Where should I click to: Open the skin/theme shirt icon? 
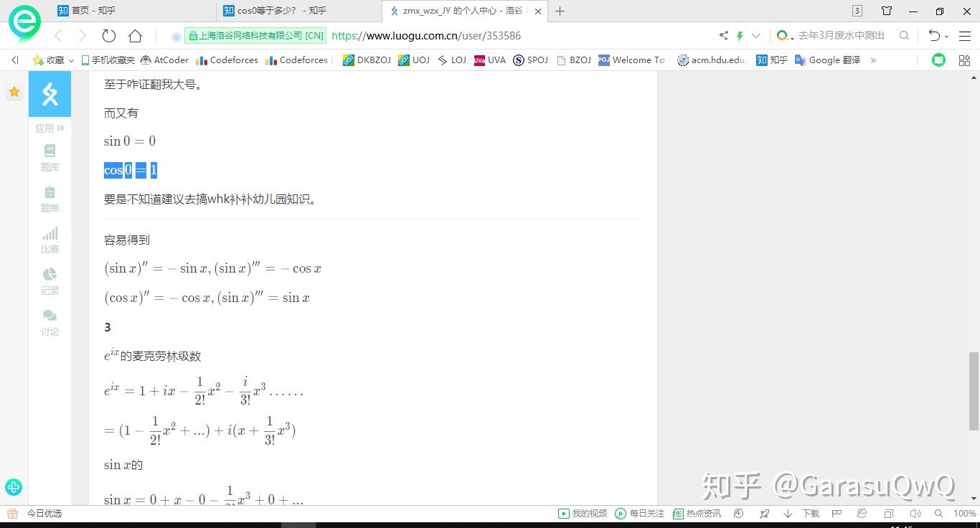click(x=887, y=11)
